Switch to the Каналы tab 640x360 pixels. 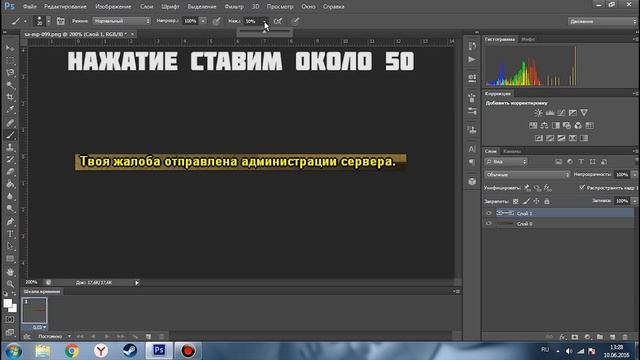point(511,151)
